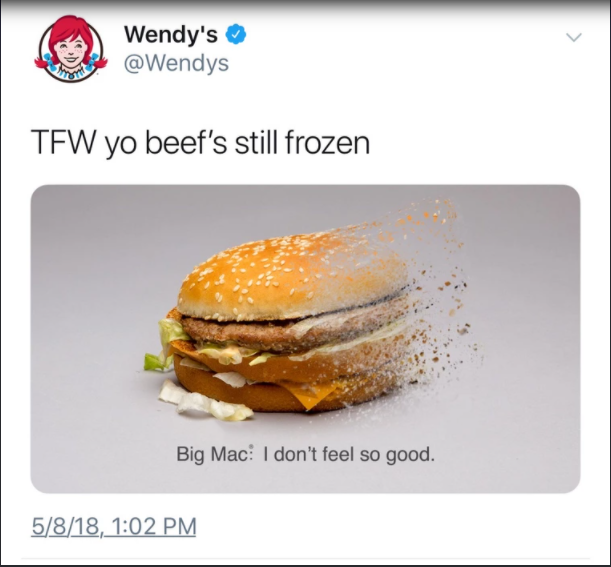Click the "I don't feel so good" caption

[349, 455]
